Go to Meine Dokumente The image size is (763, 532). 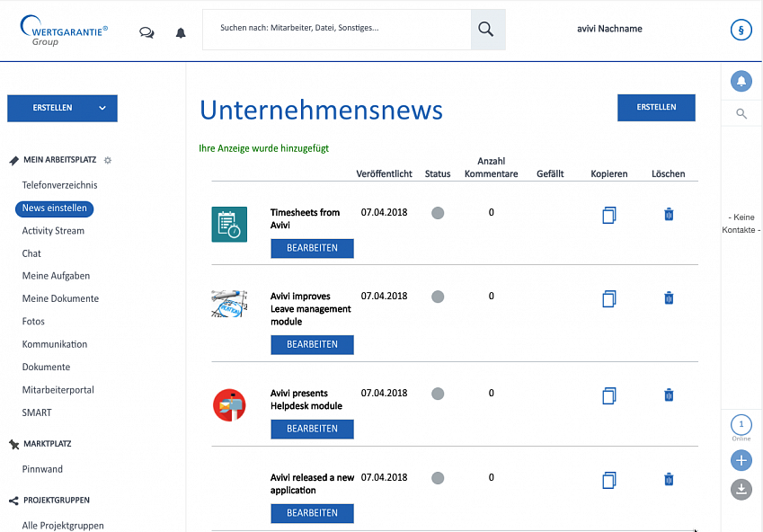coord(60,299)
